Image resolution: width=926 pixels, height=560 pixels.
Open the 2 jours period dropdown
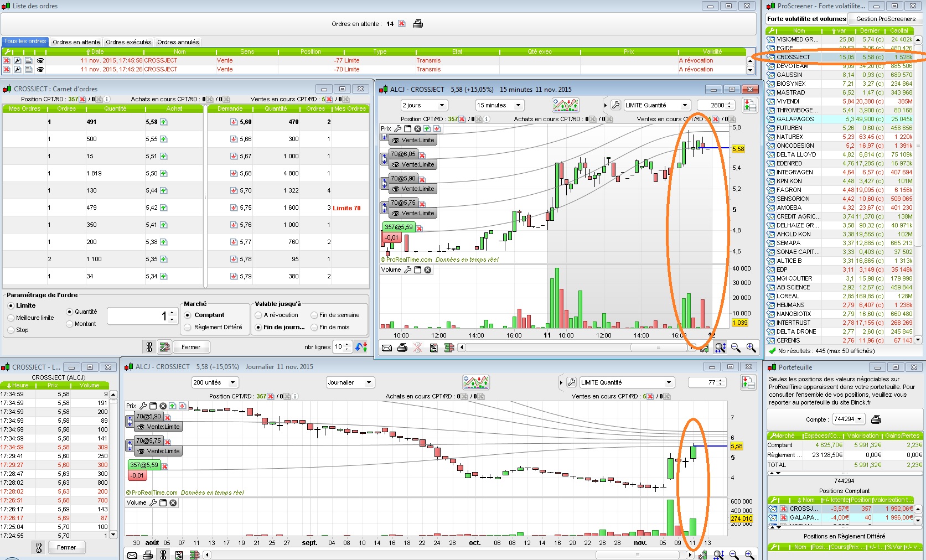click(x=424, y=105)
